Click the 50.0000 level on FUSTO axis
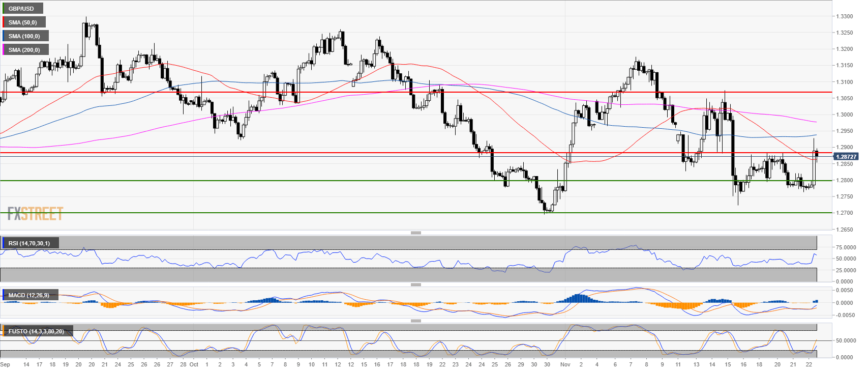 click(846, 340)
